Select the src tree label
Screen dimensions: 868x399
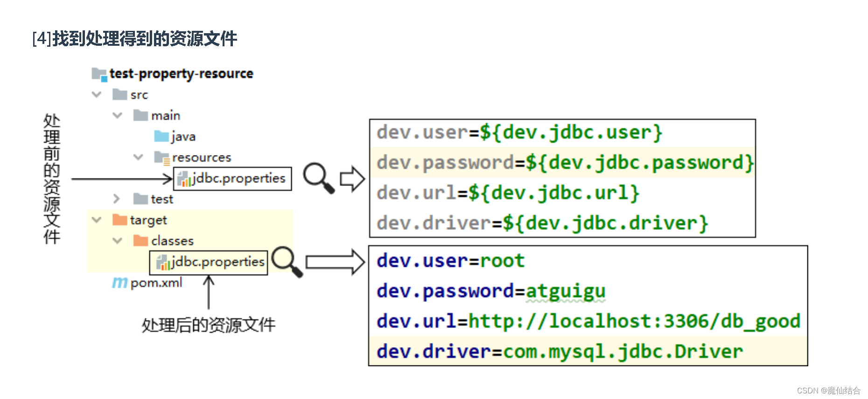139,95
